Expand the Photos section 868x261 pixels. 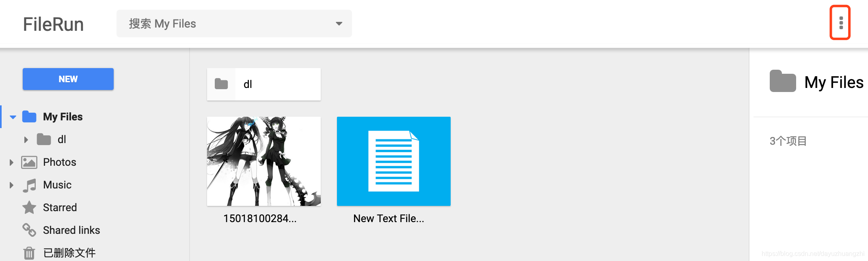(x=11, y=163)
